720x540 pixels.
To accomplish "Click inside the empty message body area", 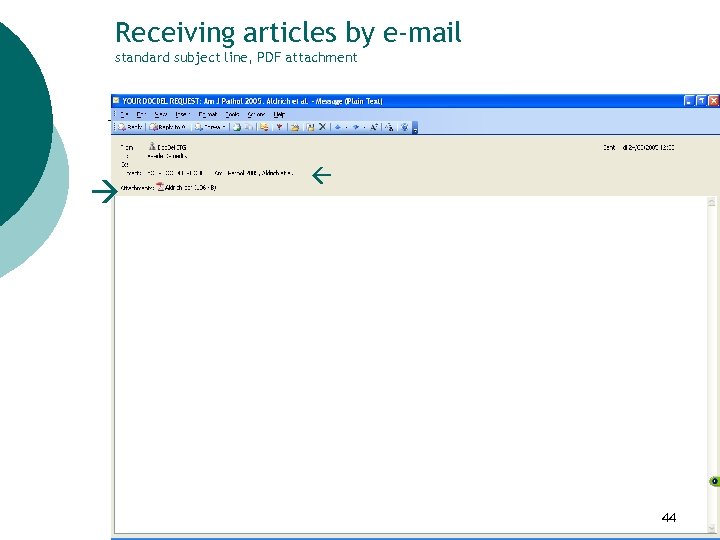I will [410, 365].
